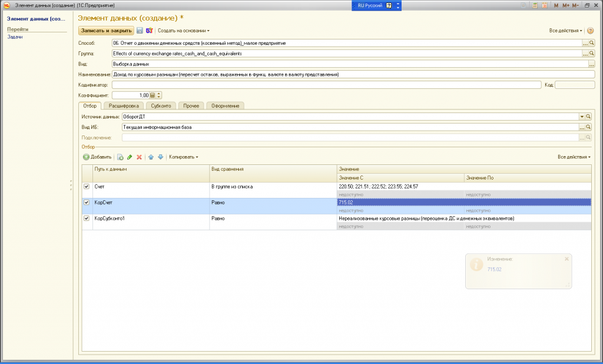Click the 715.02 link in notification popup

point(494,269)
